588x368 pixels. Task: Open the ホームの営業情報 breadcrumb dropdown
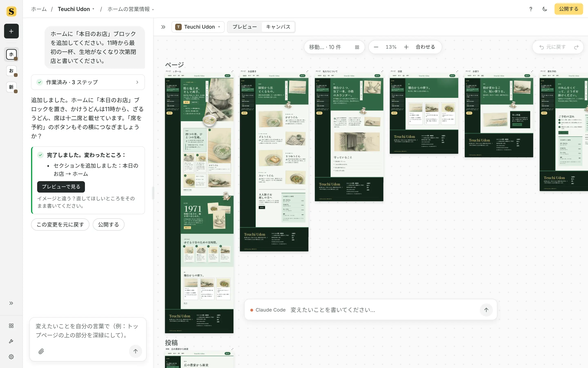[131, 9]
